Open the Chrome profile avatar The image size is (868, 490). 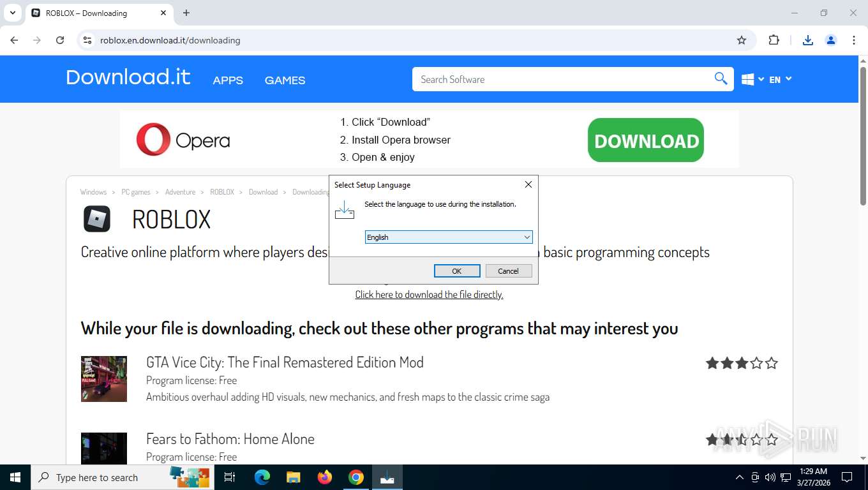831,40
